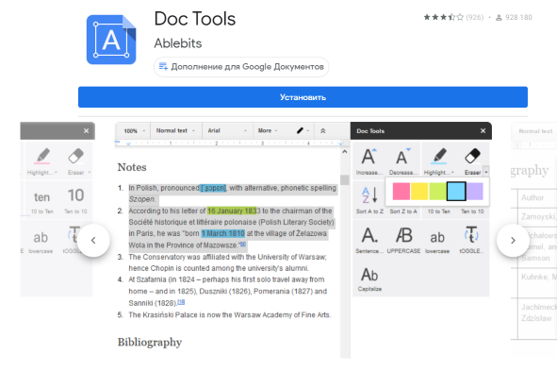Click the Notes heading in the document

point(132,167)
